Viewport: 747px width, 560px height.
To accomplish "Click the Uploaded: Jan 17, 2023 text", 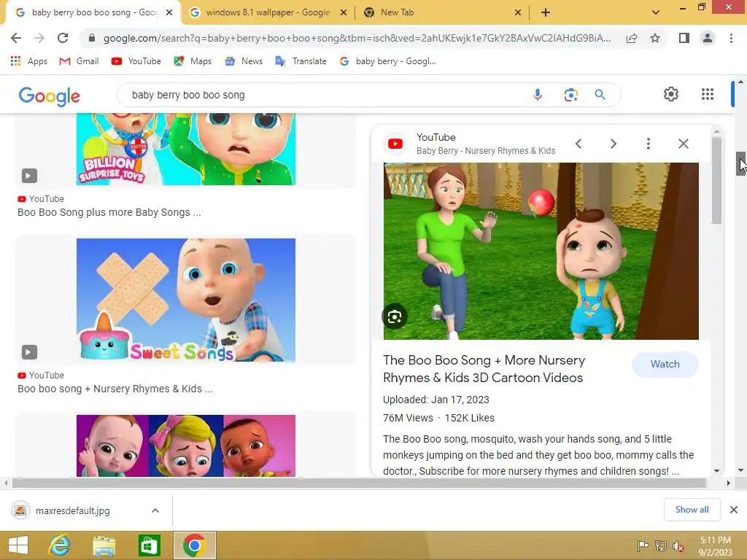I will (436, 400).
